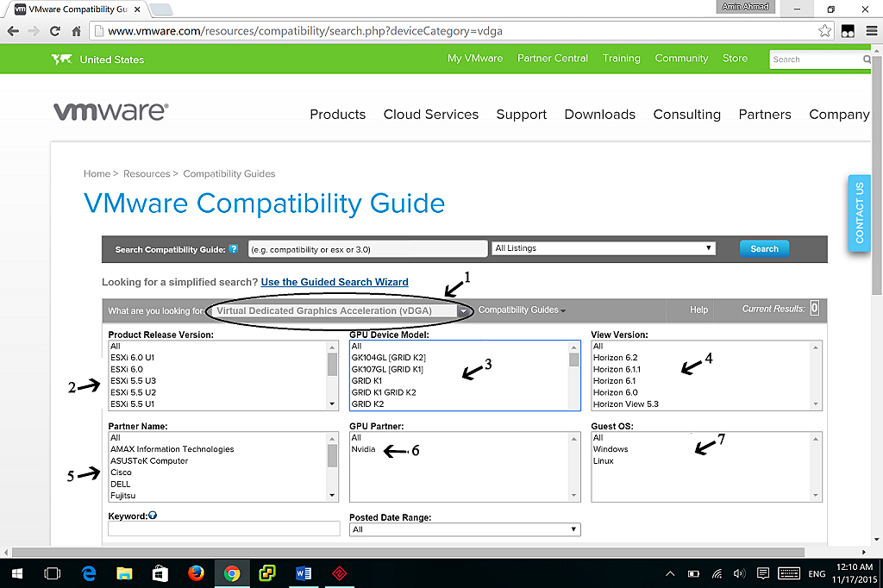Bookmark page with the star icon

[824, 31]
